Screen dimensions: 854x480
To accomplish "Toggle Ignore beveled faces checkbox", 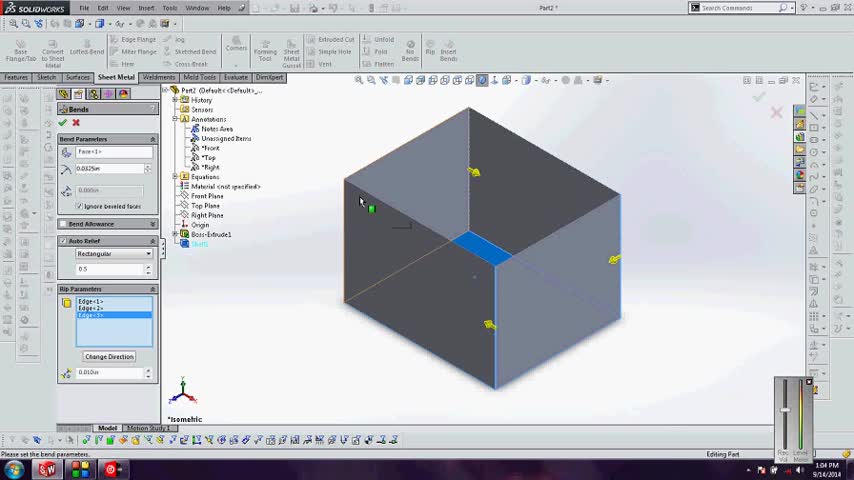I will (80, 206).
